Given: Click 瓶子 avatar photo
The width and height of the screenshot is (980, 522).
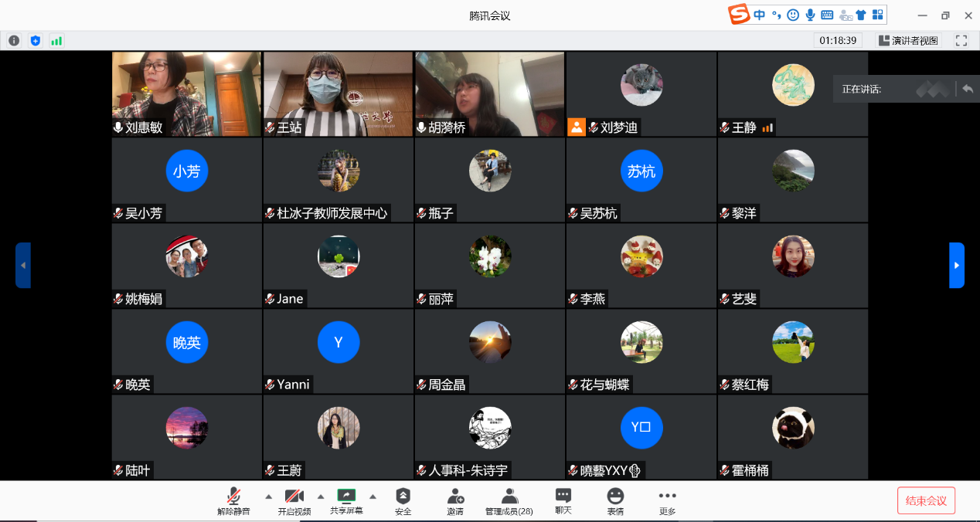Looking at the screenshot, I should point(490,171).
